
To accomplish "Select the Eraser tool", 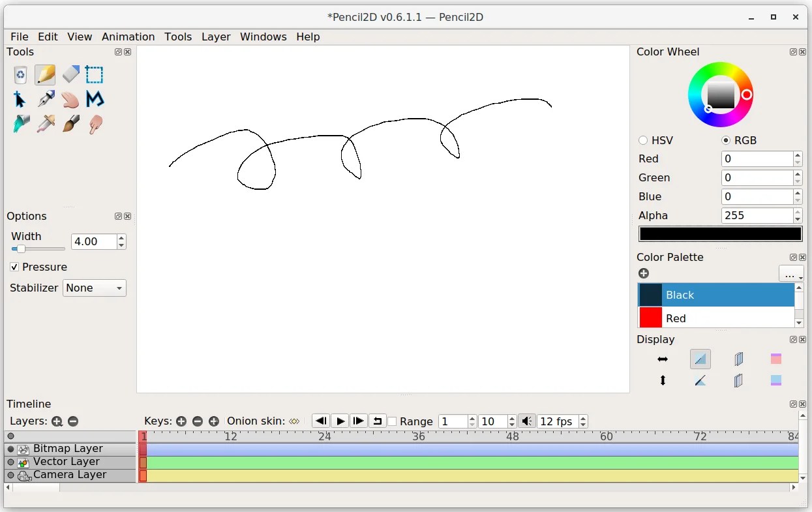I will pos(70,74).
